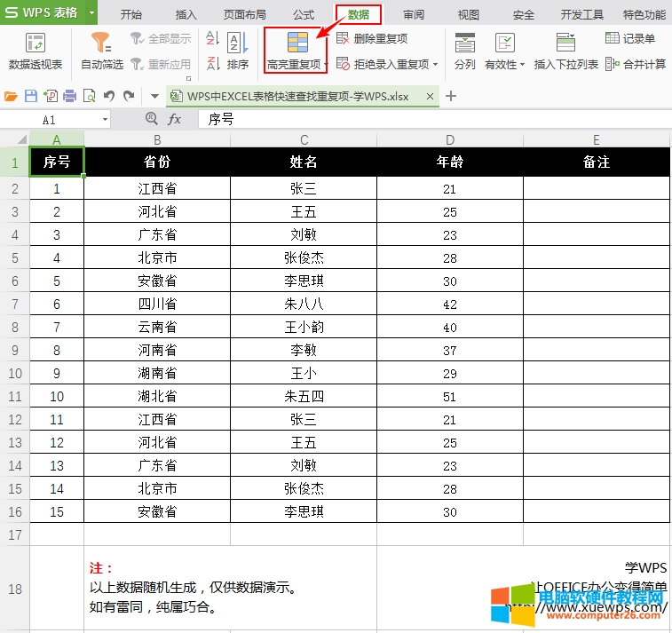Close the xlsx document tab

click(430, 97)
